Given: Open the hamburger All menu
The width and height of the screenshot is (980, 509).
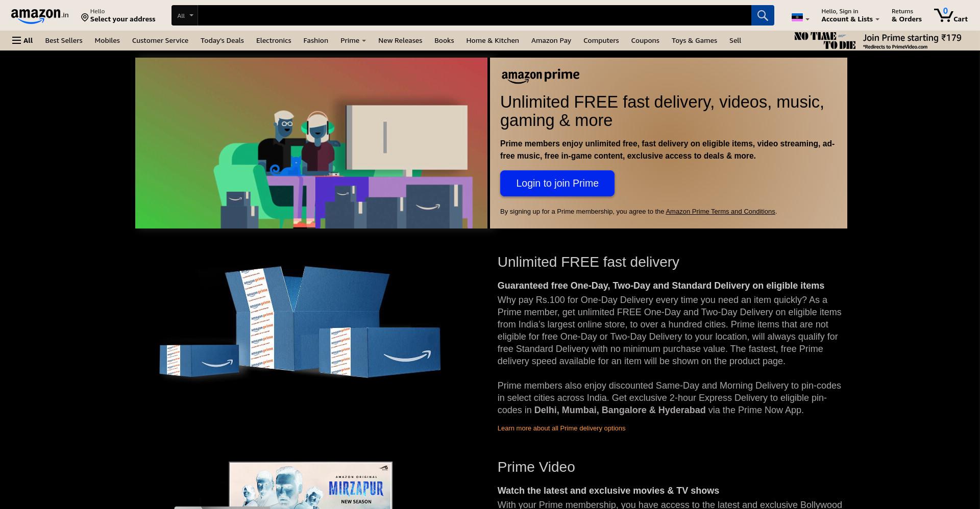Looking at the screenshot, I should 22,40.
